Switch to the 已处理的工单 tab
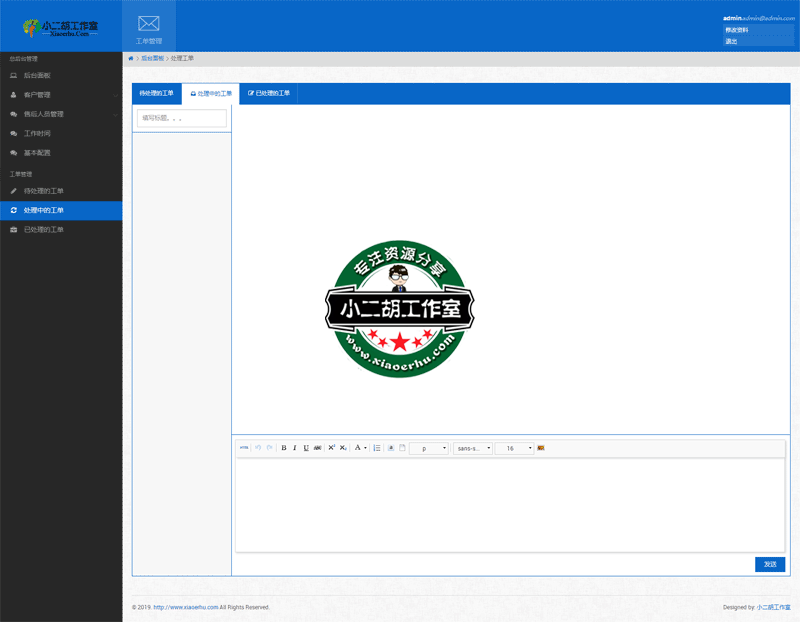The width and height of the screenshot is (800, 622). [x=268, y=94]
